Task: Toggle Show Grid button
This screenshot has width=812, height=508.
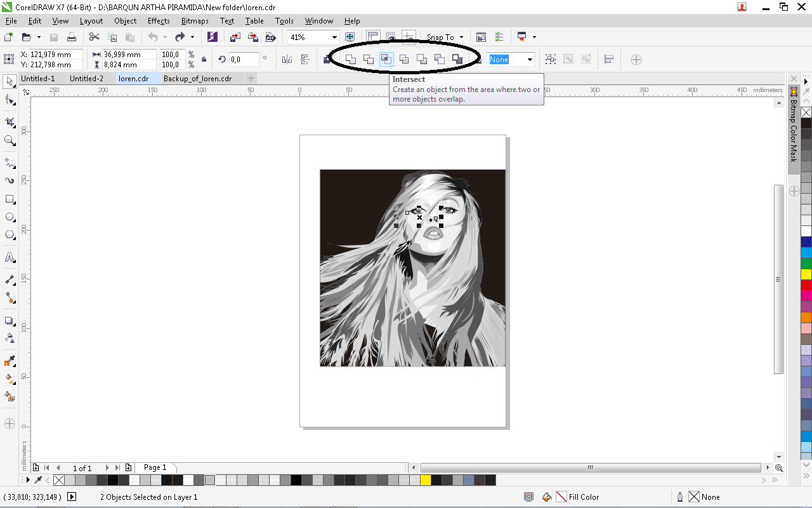Action: [391, 37]
